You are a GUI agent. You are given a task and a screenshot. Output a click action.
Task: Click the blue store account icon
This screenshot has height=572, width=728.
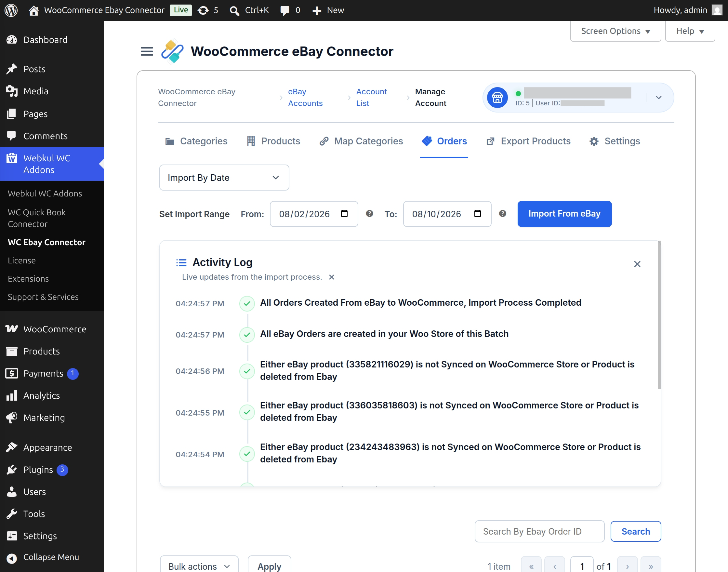[497, 98]
